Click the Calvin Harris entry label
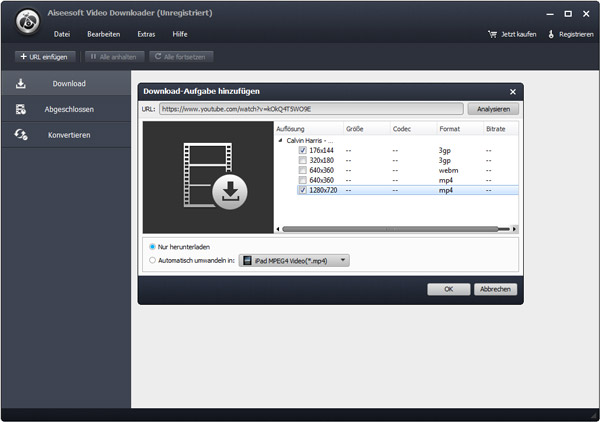This screenshot has width=600, height=422. (310, 140)
